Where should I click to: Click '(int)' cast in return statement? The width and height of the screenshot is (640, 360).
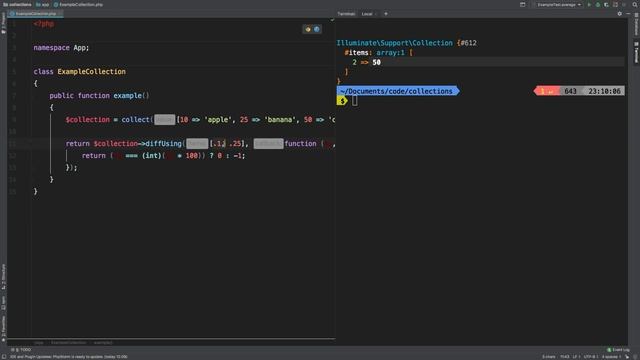[x=152, y=156]
